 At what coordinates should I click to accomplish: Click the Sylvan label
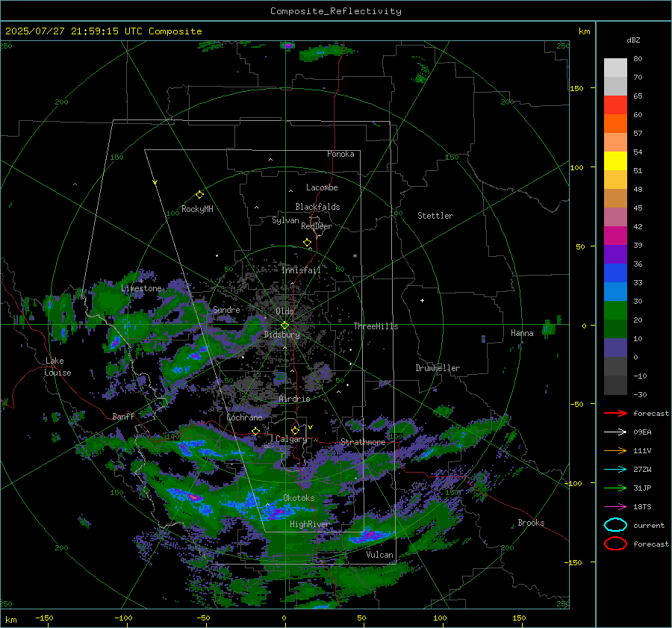[286, 220]
